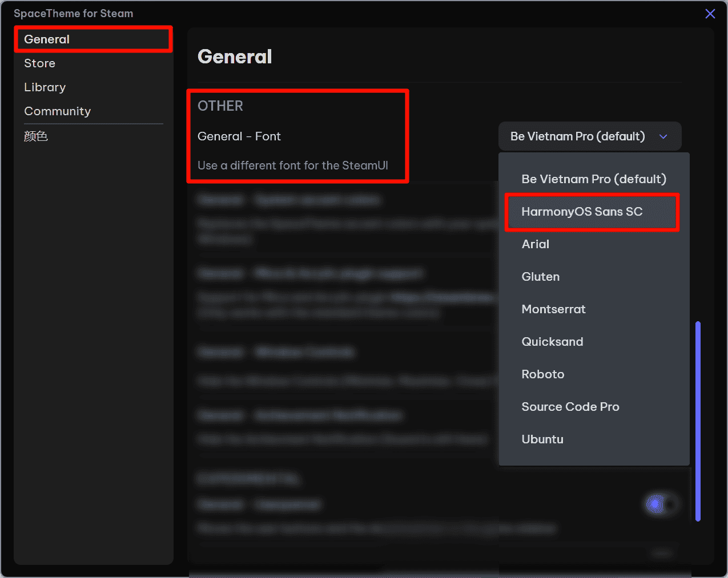Pick Ubuntu from the font dropdown
This screenshot has height=578, width=728.
pyautogui.click(x=542, y=439)
